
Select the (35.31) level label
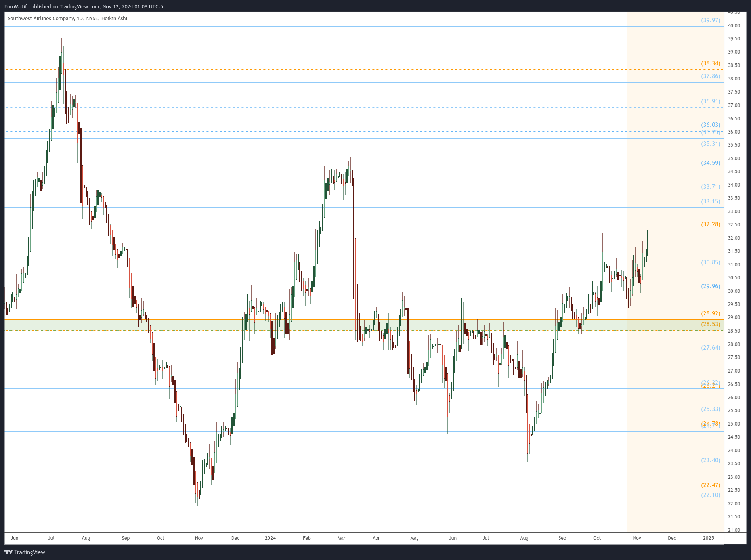711,144
